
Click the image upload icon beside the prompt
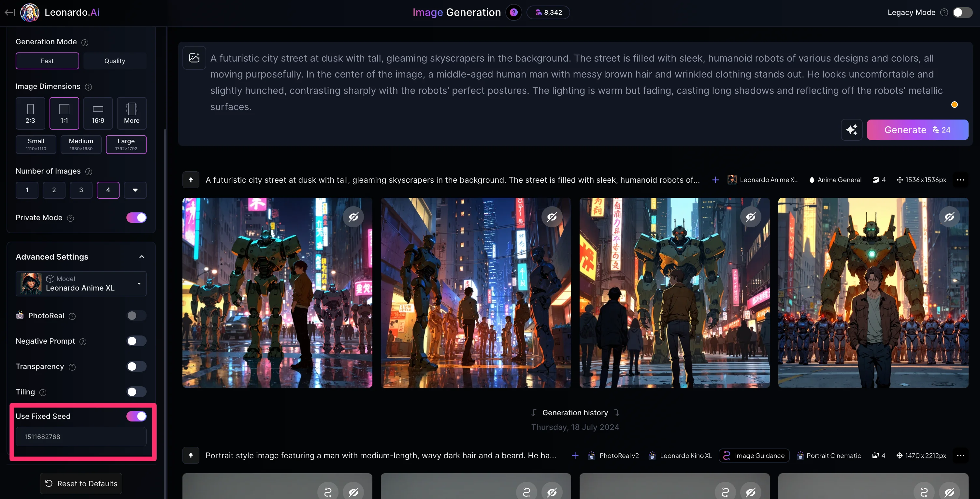point(194,57)
